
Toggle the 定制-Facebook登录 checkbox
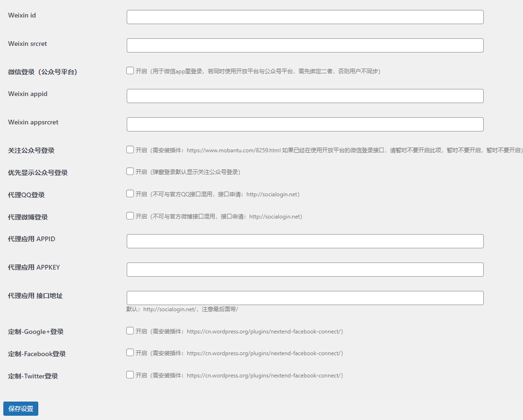pos(130,352)
